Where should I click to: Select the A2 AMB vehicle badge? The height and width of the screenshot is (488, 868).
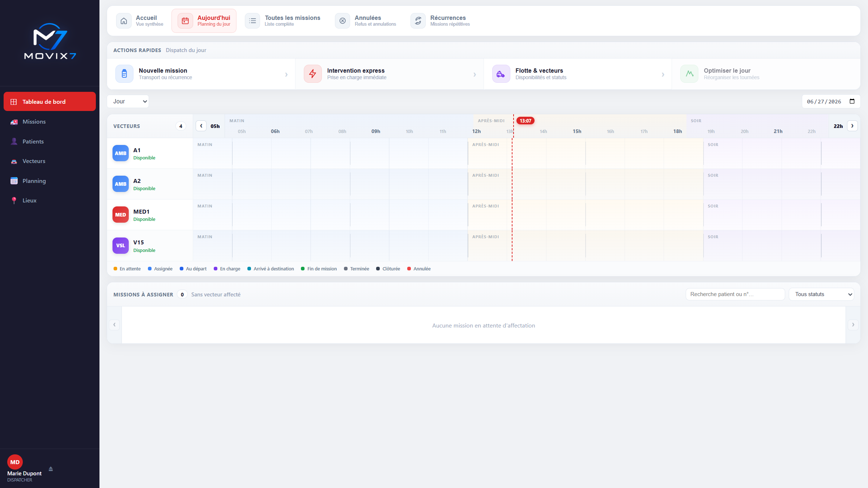120,184
